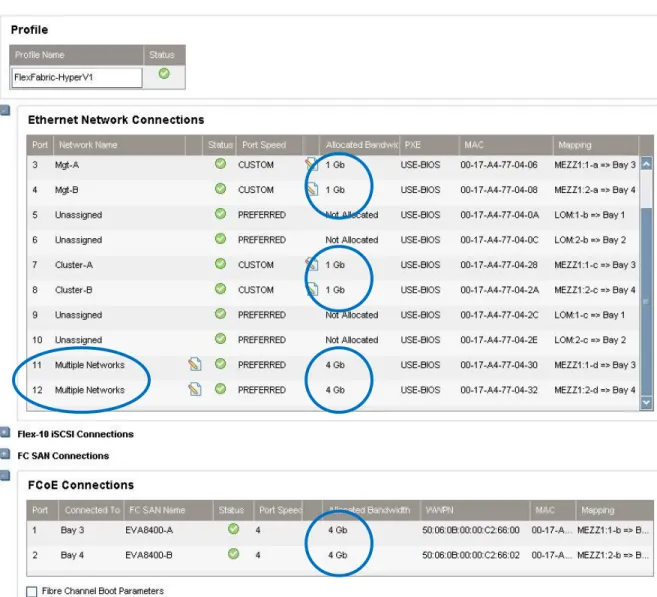The height and width of the screenshot is (597, 657).
Task: Click status icon for port 5 row
Action: (x=220, y=214)
